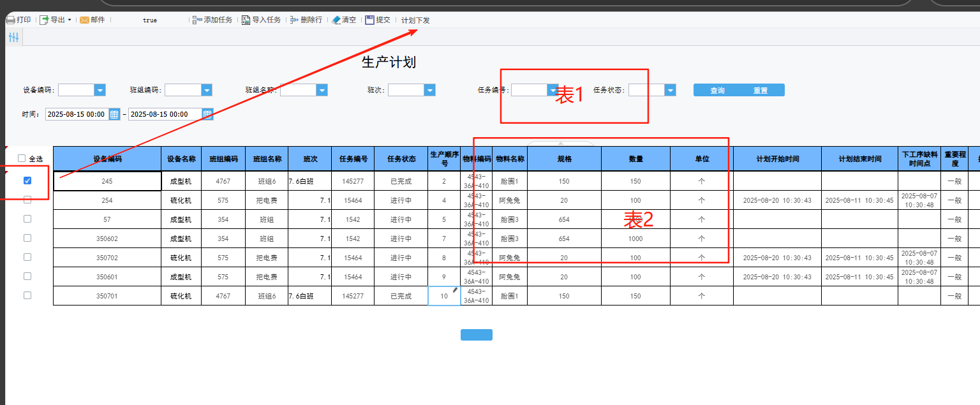This screenshot has width=980, height=405.
Task: Click the 重置 reset button
Action: pos(761,90)
